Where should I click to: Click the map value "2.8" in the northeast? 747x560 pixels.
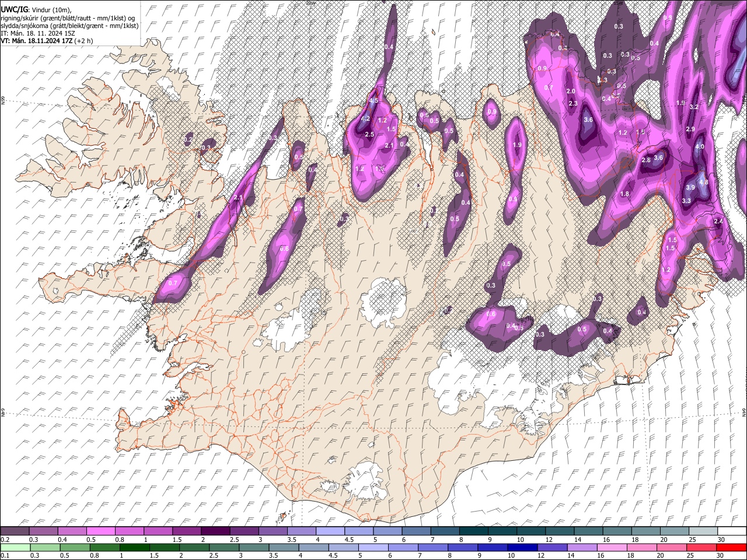[x=646, y=160]
